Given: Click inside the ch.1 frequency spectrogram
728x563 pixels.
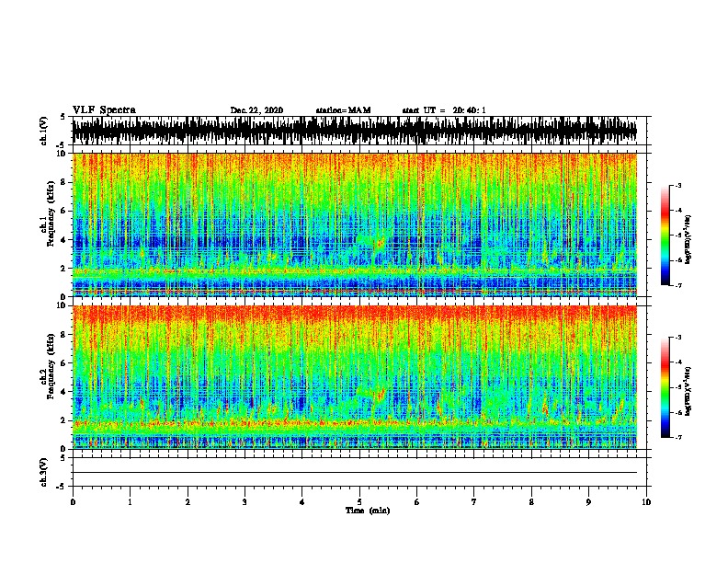Looking at the screenshot, I should [x=355, y=224].
